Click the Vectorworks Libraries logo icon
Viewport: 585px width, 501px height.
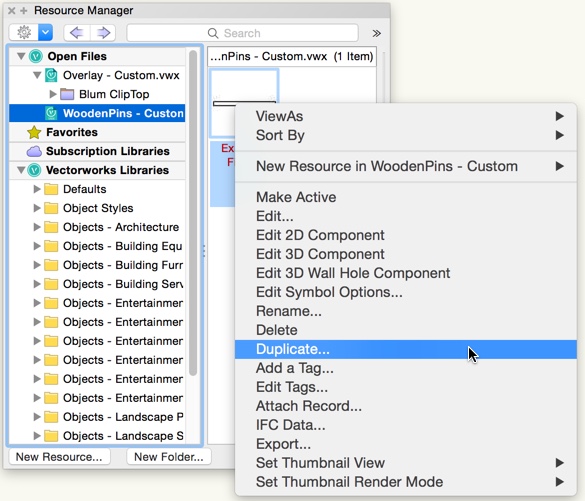34,170
